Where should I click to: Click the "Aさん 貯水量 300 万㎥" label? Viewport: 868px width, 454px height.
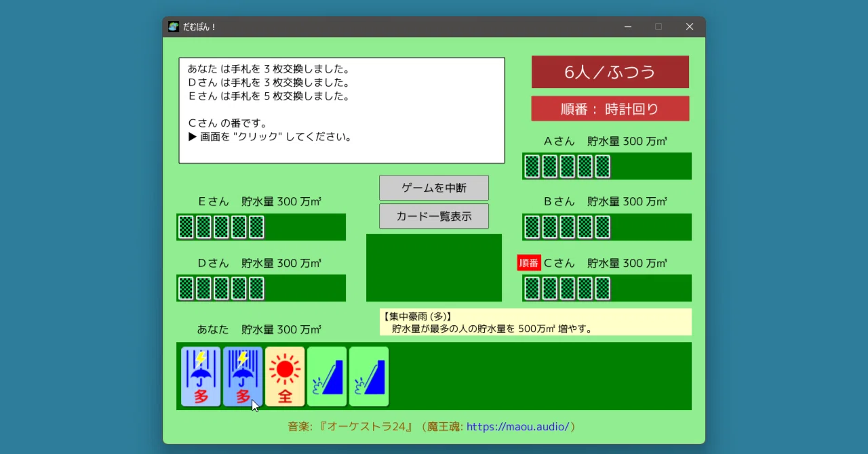(x=606, y=141)
